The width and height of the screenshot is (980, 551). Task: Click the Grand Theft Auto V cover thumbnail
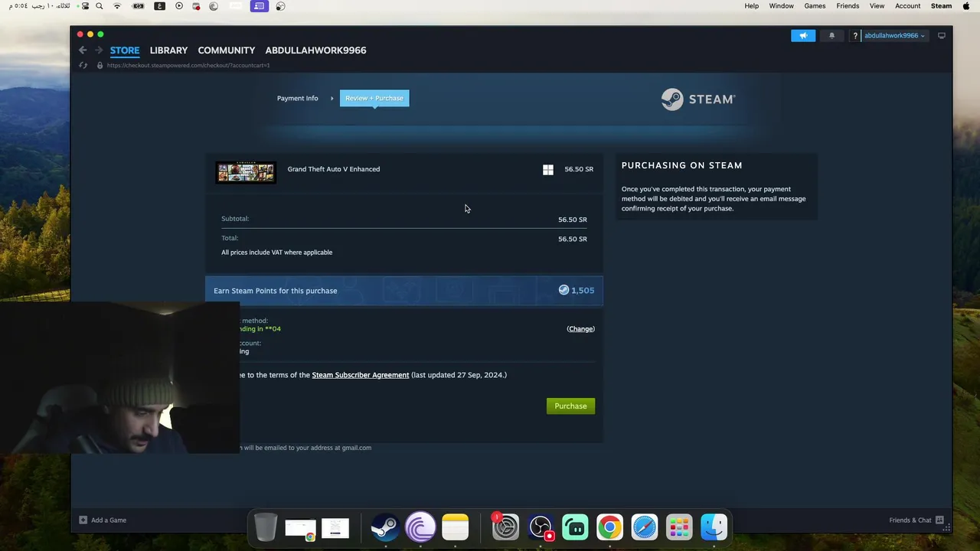pos(246,172)
